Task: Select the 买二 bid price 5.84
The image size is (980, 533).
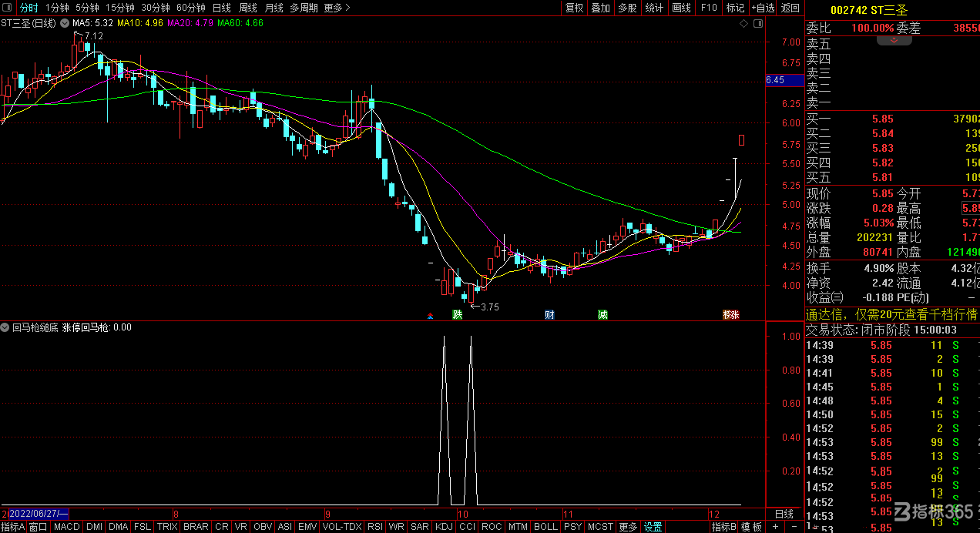Action: click(883, 133)
